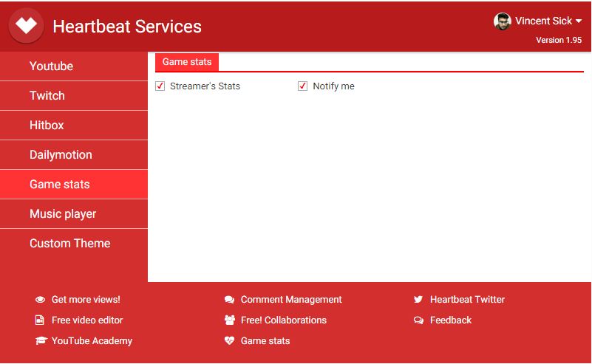The image size is (592, 364).
Task: Open the Comment Management link
Action: pyautogui.click(x=291, y=300)
